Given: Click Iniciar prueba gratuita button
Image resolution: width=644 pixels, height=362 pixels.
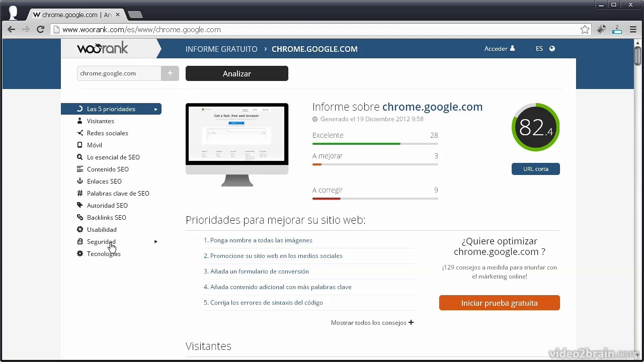Looking at the screenshot, I should (500, 303).
